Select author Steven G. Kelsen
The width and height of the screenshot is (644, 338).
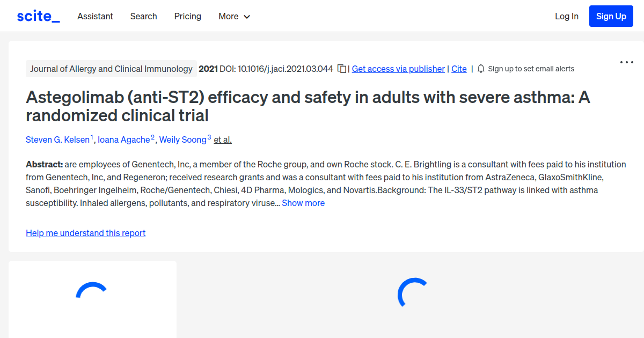(x=58, y=139)
